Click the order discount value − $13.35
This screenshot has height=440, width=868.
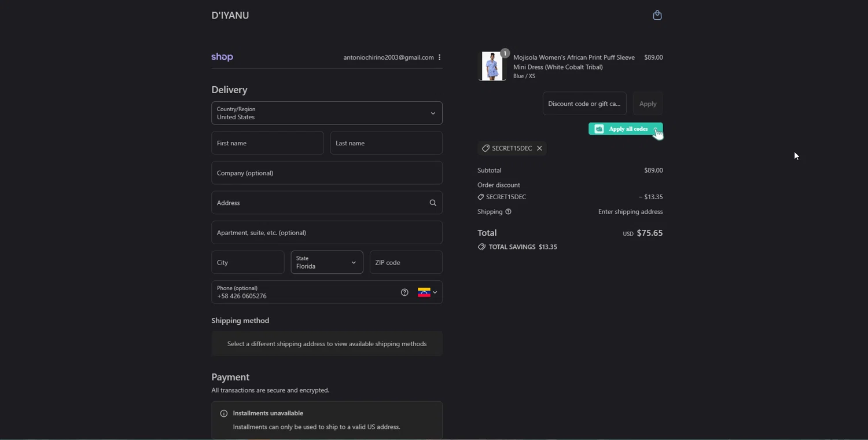[651, 197]
